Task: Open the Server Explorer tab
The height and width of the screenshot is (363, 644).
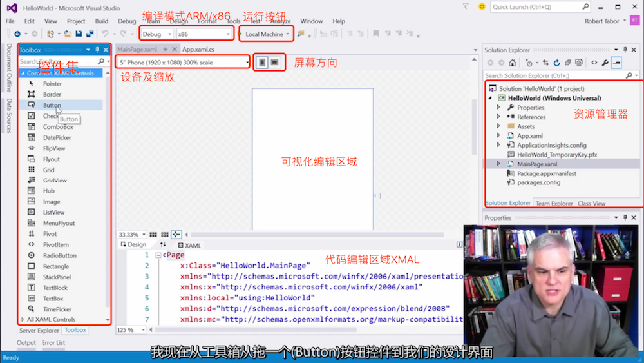Action: 39,330
